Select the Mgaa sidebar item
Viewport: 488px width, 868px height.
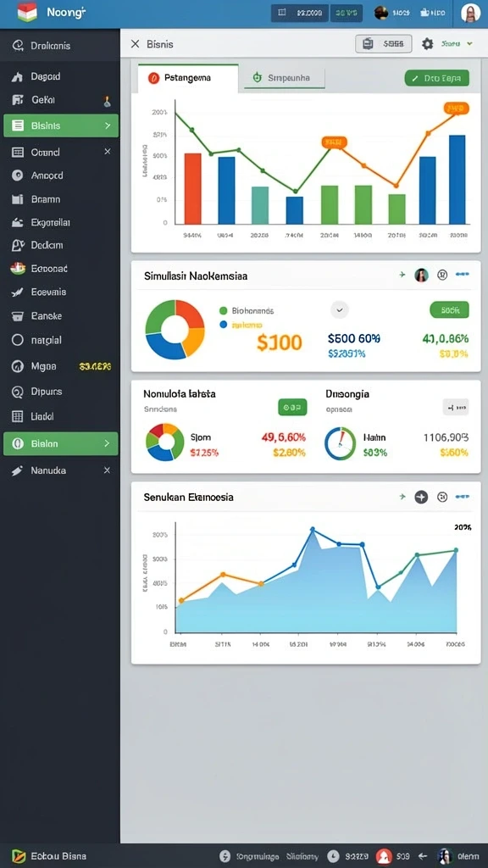click(61, 366)
